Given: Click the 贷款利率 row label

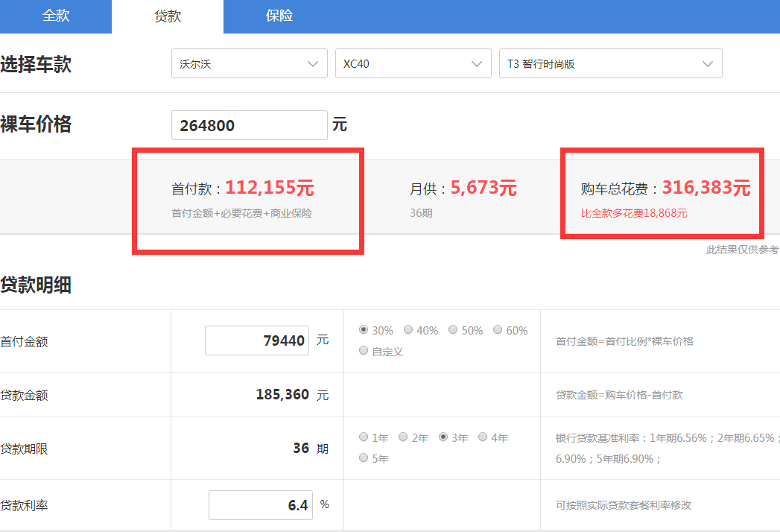Looking at the screenshot, I should coord(24,506).
